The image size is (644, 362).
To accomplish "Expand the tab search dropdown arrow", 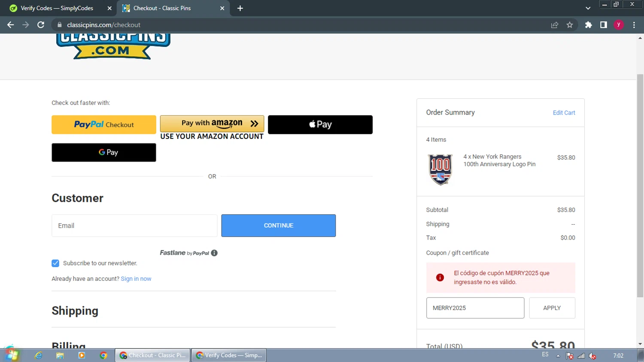I will click(588, 8).
